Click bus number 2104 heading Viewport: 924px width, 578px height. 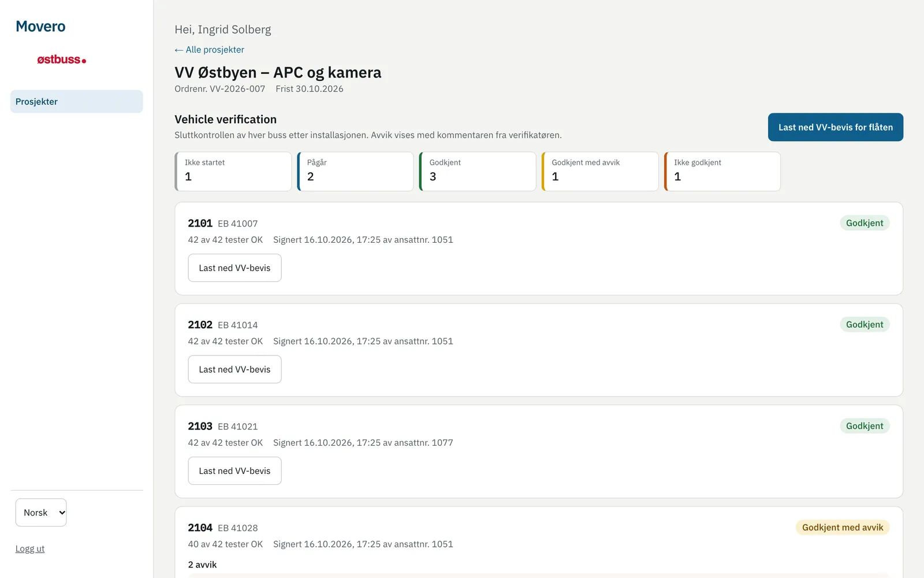coord(200,528)
